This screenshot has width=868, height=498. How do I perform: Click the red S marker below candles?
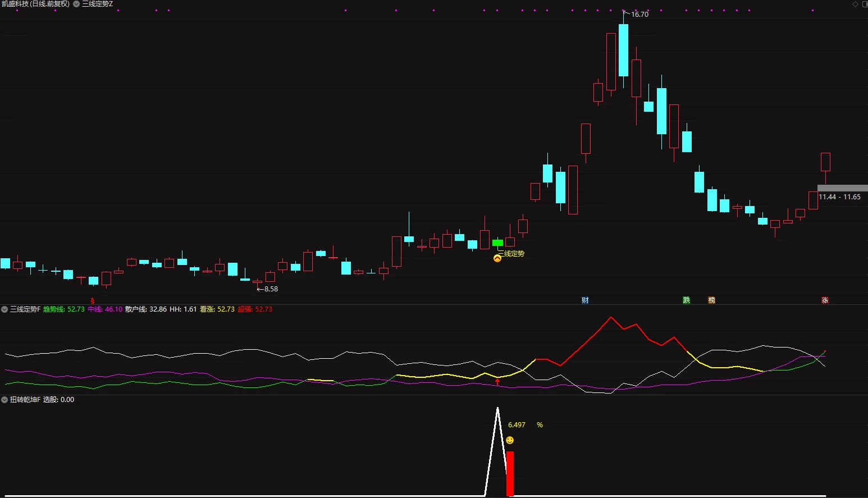pos(93,301)
